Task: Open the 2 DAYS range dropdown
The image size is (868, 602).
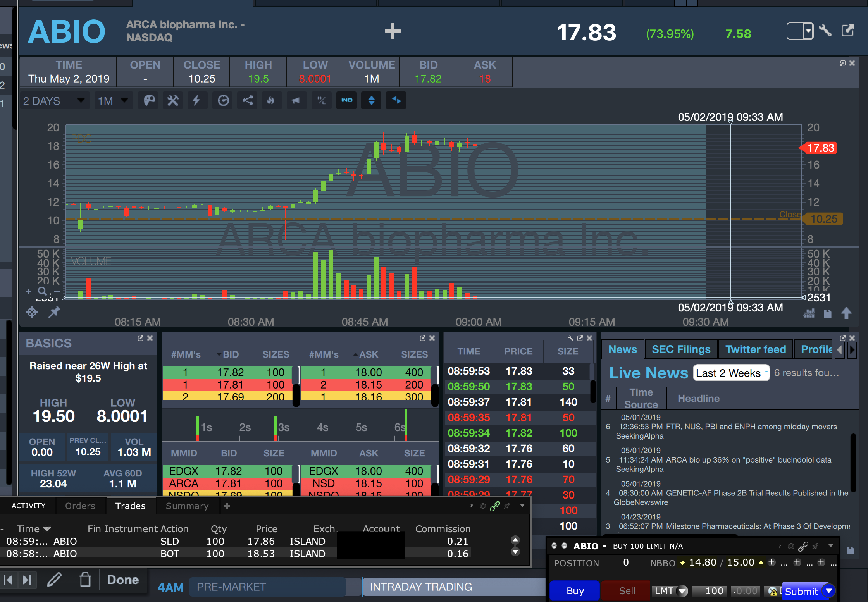Action: [54, 101]
